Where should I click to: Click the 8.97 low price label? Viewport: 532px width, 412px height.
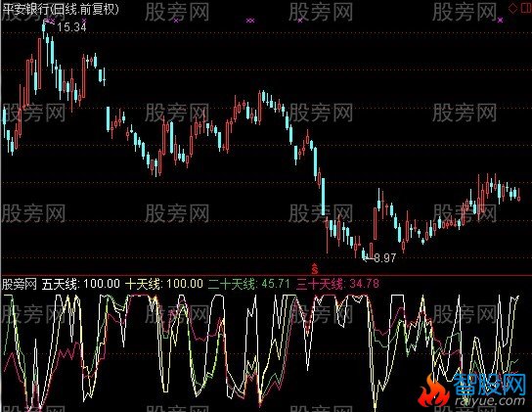pos(384,258)
